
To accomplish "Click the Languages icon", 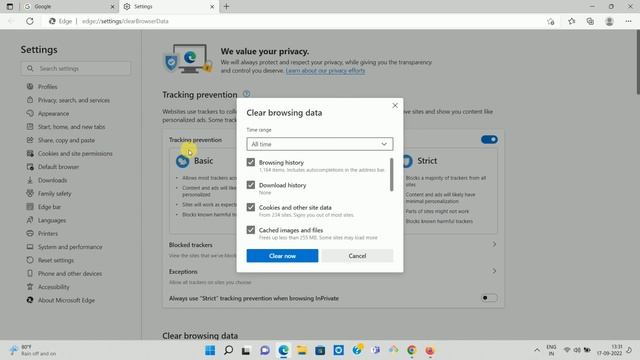I will (30, 220).
